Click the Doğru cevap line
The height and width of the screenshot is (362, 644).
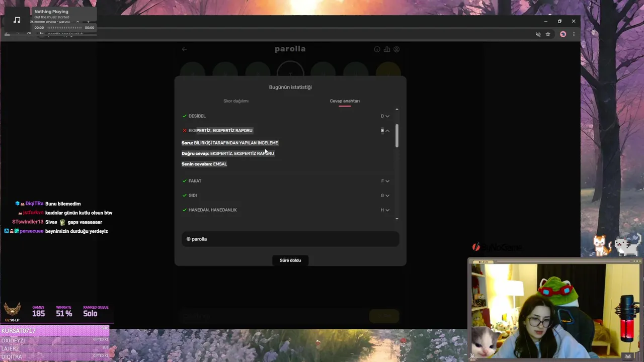pyautogui.click(x=228, y=153)
